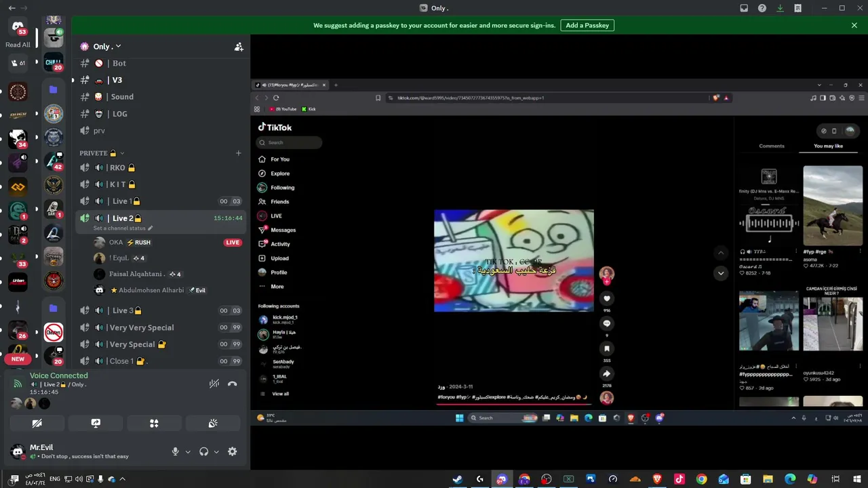Invite people to the server
The image size is (868, 488).
click(x=239, y=47)
